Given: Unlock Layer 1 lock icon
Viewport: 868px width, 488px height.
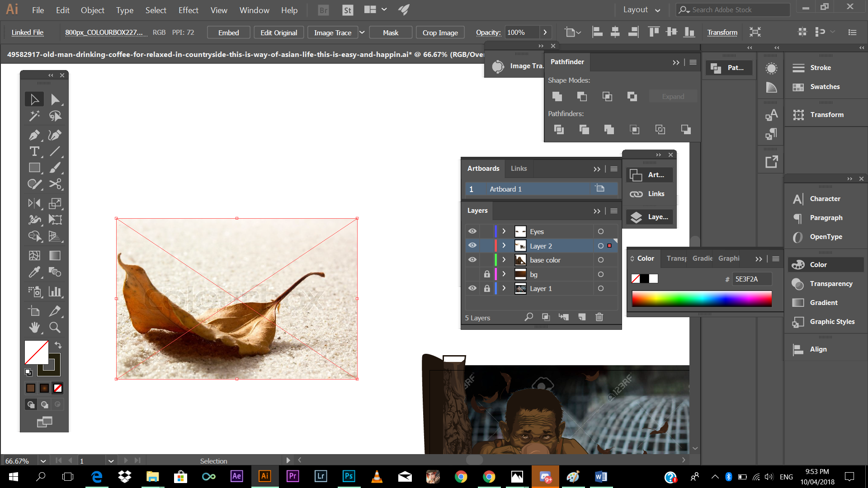Looking at the screenshot, I should pyautogui.click(x=487, y=288).
